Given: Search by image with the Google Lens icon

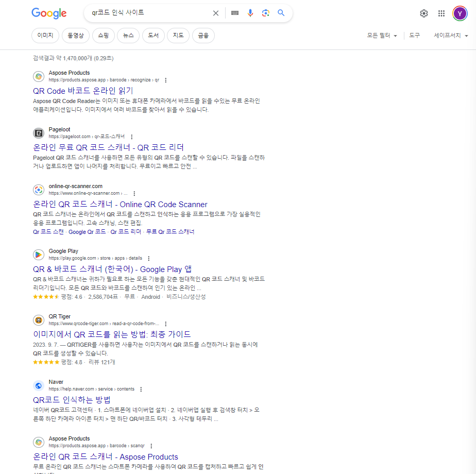Looking at the screenshot, I should [266, 13].
